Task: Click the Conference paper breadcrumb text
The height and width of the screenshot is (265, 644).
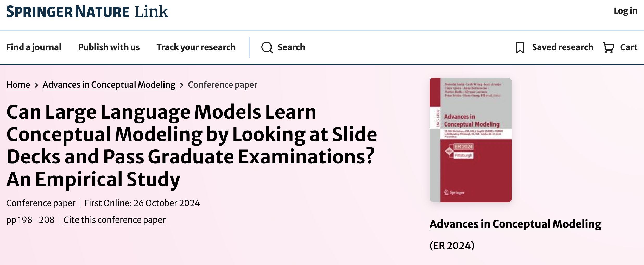Action: point(222,85)
